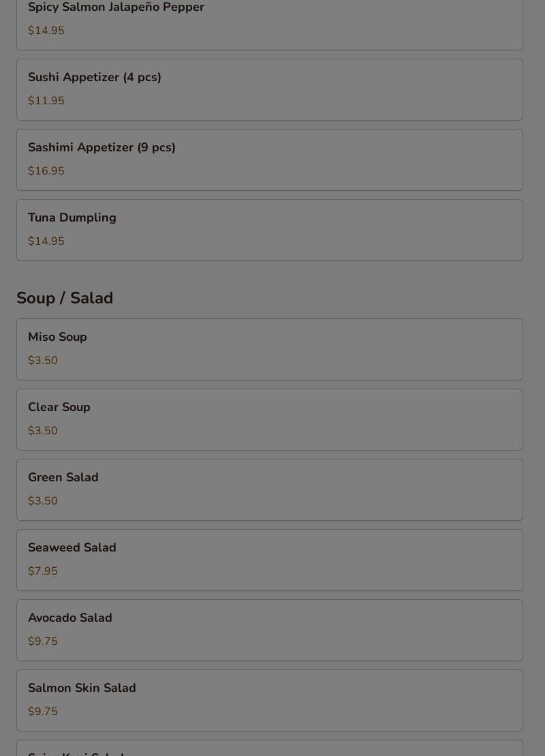Click the price under Green Salad

(x=43, y=501)
